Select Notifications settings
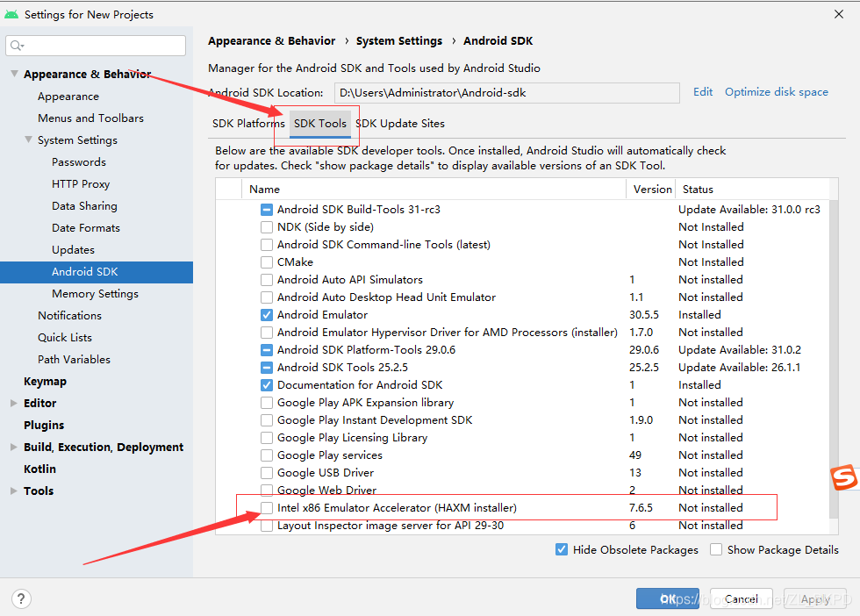This screenshot has width=860, height=616. tap(69, 316)
